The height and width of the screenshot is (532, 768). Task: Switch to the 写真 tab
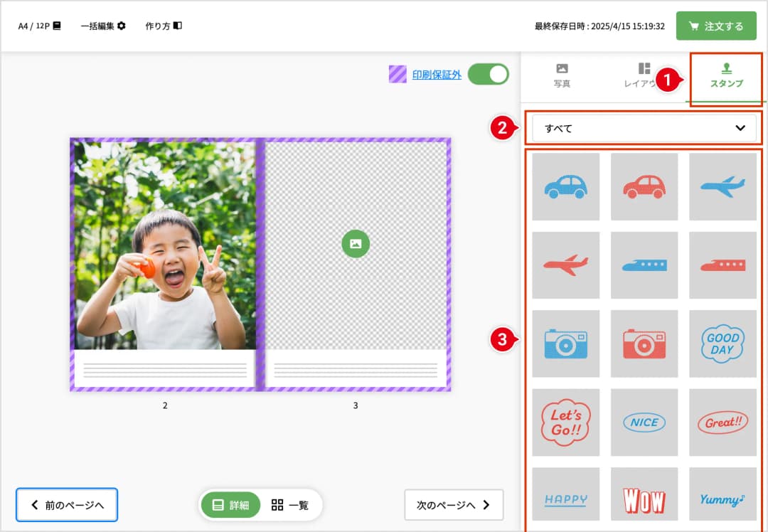pos(562,75)
